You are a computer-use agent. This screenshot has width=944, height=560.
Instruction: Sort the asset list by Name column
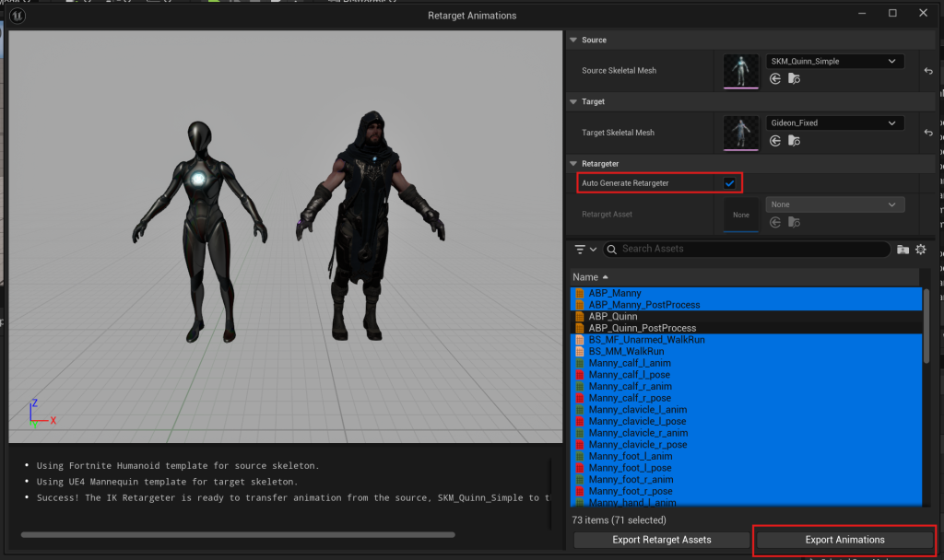click(744, 277)
